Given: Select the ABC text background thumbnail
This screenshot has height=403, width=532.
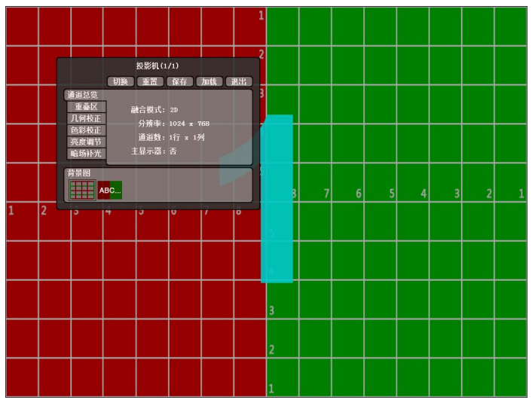Looking at the screenshot, I should click(x=110, y=191).
